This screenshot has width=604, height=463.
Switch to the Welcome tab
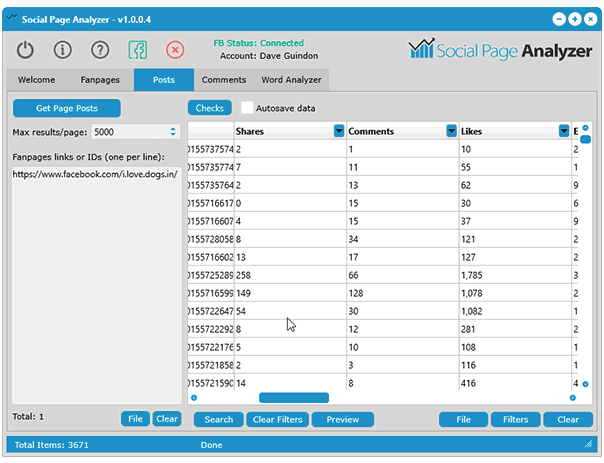coord(37,80)
